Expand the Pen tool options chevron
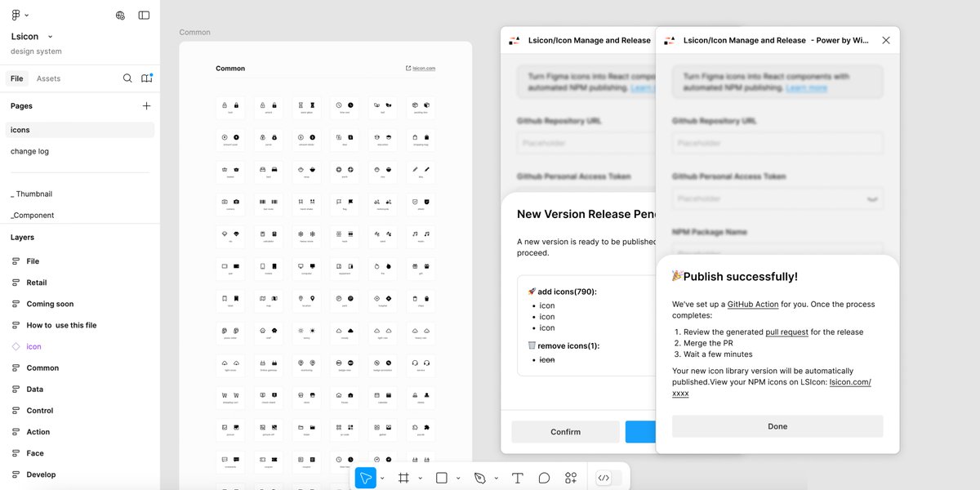The image size is (980, 490). 497,479
